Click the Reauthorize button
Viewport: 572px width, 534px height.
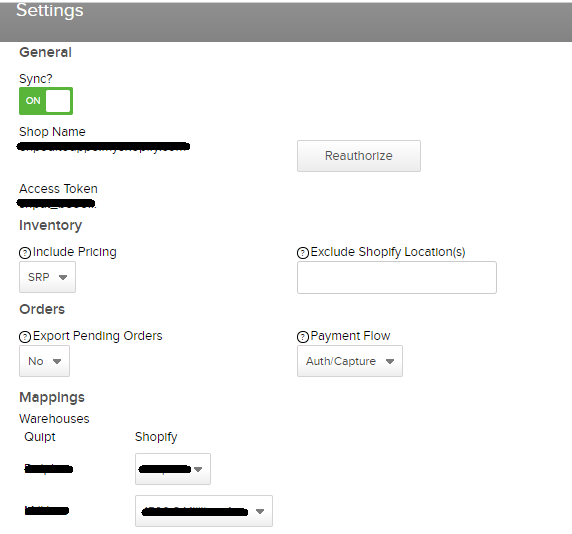coord(359,156)
